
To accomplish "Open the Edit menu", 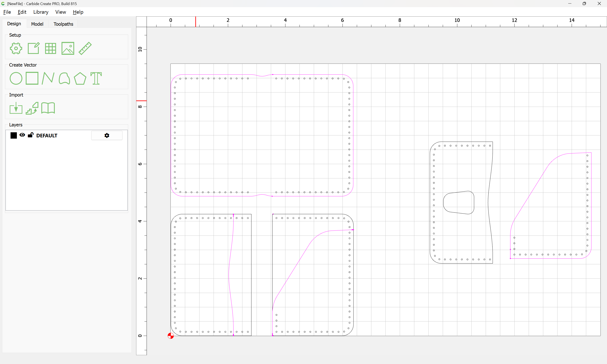I will 22,12.
